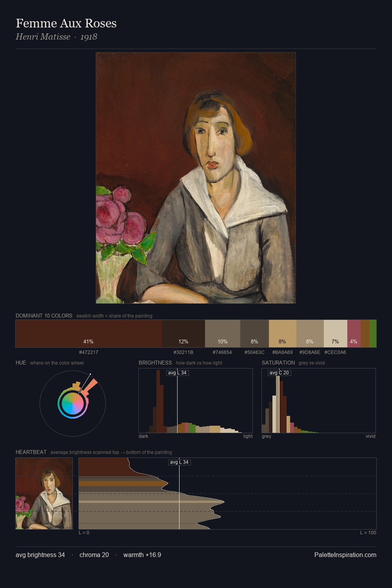Pick the tan swatch #BA9A69
Screen dimensions: 392x588
coord(283,334)
